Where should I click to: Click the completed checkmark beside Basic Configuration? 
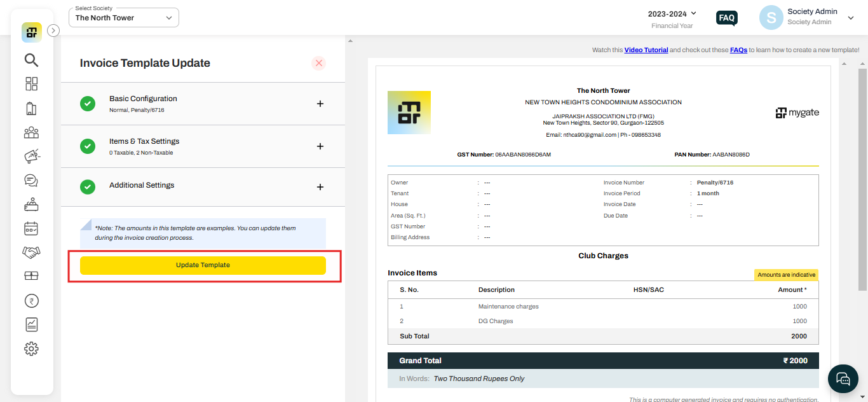coord(88,103)
